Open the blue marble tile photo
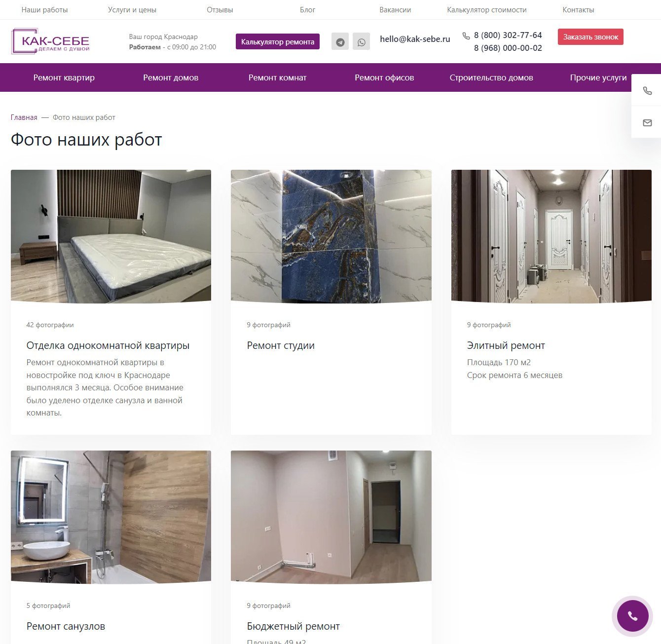The image size is (661, 644). 331,236
